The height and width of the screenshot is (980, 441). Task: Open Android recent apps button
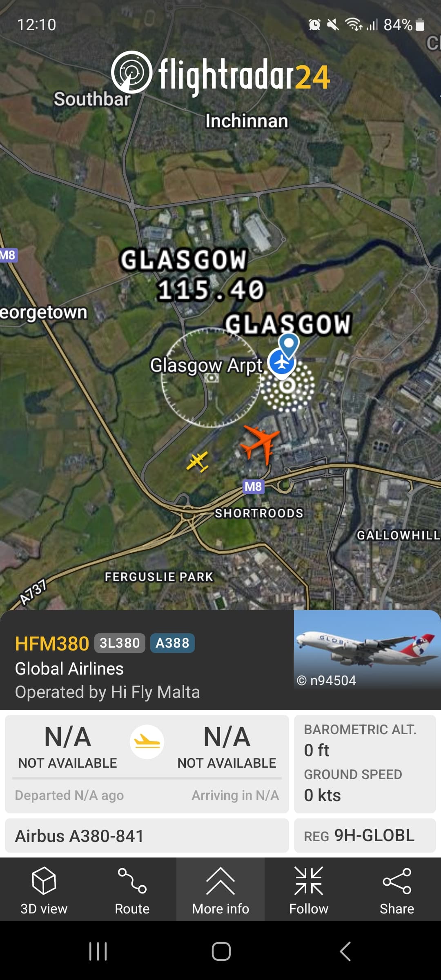tap(98, 951)
